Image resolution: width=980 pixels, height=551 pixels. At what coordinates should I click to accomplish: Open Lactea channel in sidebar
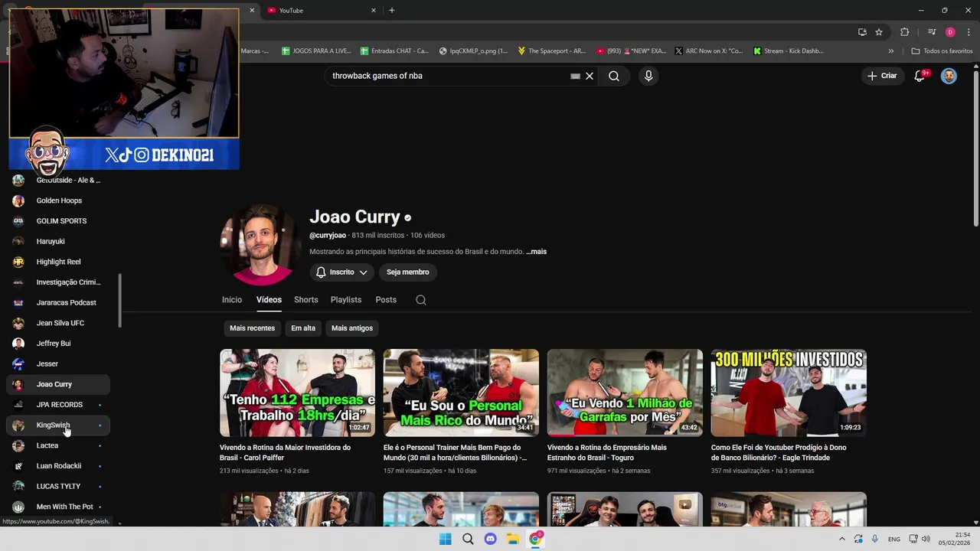tap(58, 445)
